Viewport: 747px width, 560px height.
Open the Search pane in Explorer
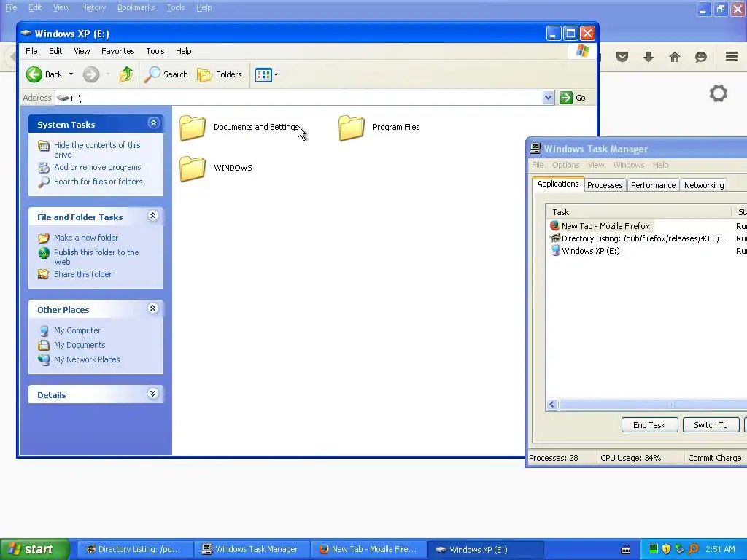tap(166, 74)
